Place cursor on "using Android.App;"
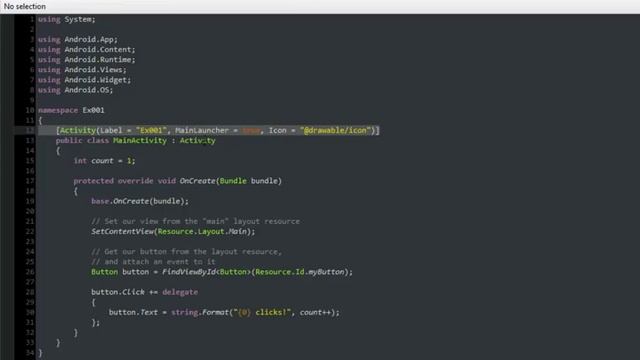The height and width of the screenshot is (360, 640). (78, 40)
